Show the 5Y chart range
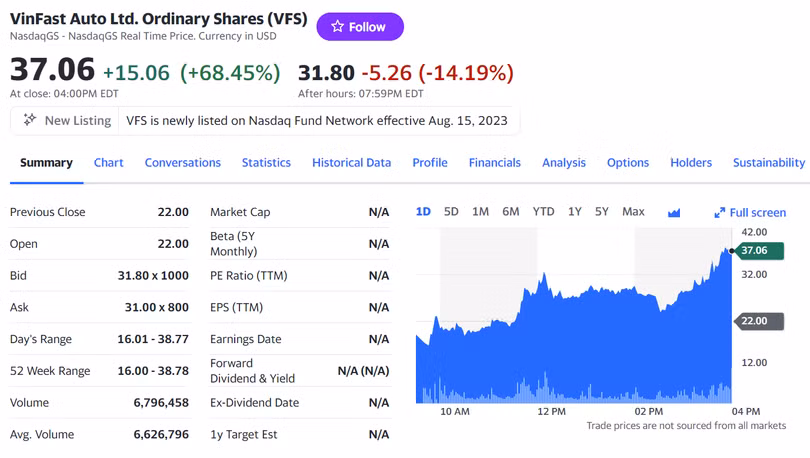 coord(601,211)
